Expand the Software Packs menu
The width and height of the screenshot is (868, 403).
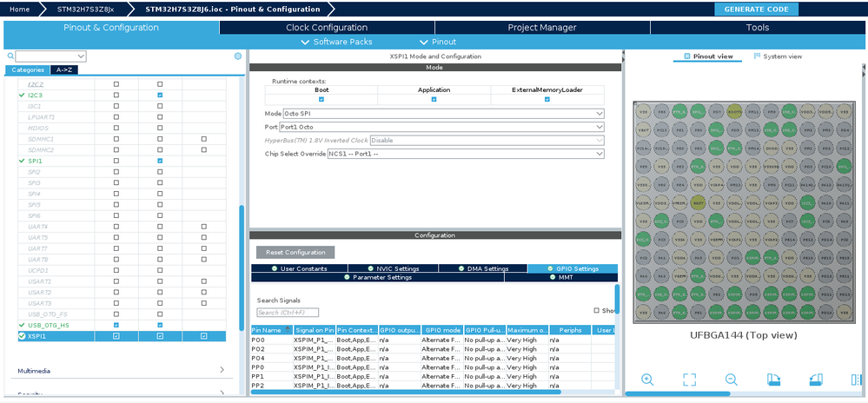tap(336, 42)
